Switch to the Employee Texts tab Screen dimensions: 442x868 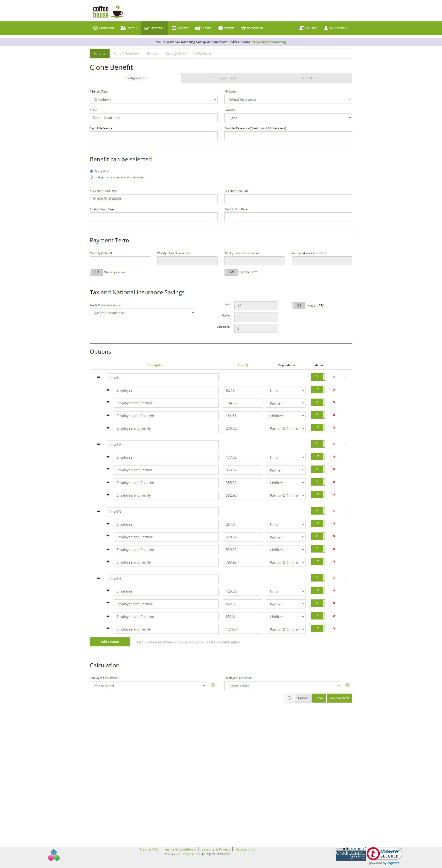point(224,78)
